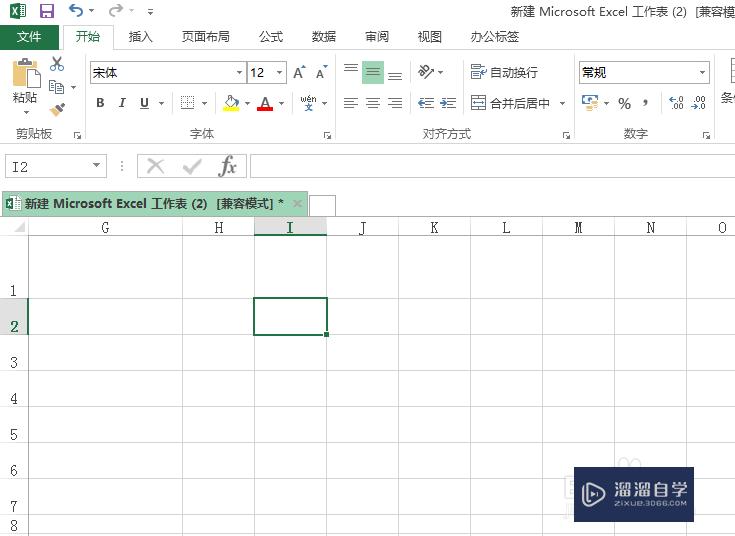Click the Redo arrow icon
Image resolution: width=735 pixels, height=536 pixels.
pyautogui.click(x=116, y=10)
